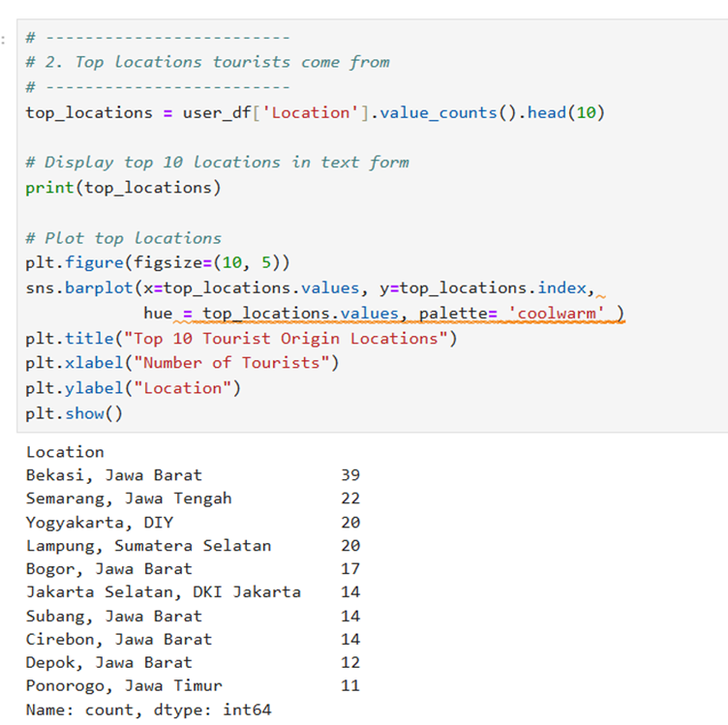728x725 pixels.
Task: Place cursor on print(top_locations) line
Action: click(123, 187)
